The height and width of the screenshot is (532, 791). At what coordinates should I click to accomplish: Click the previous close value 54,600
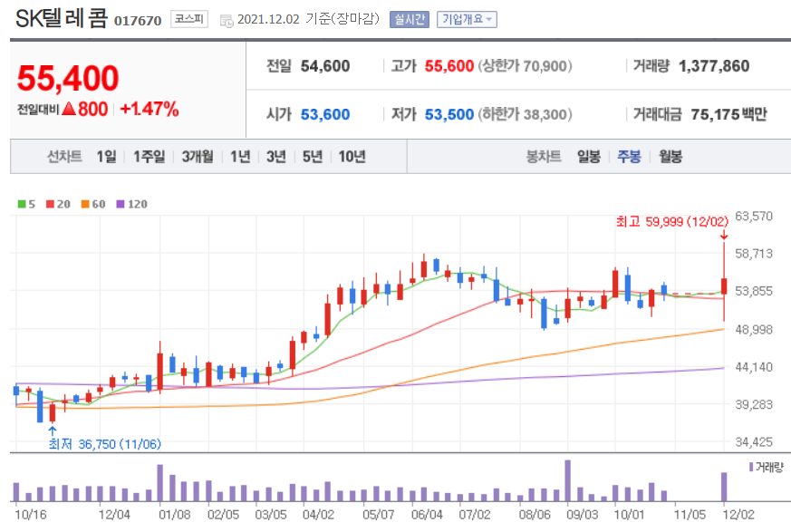click(325, 66)
